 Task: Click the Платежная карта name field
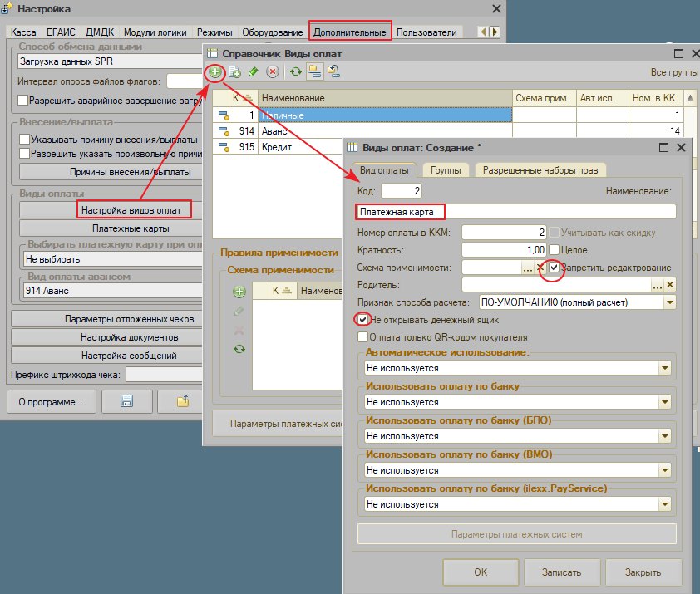(x=516, y=212)
